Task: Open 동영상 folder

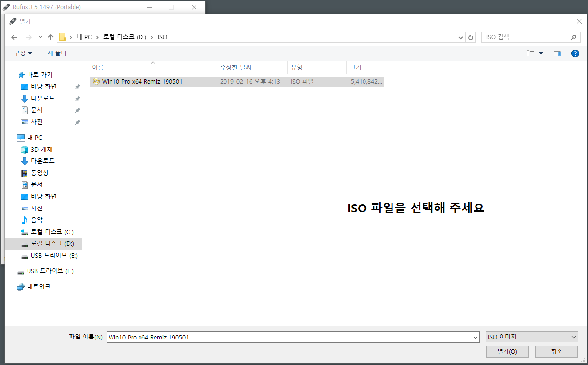Action: [39, 173]
